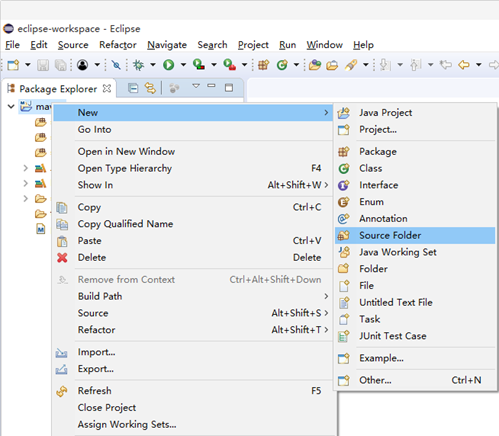
Task: Click the Search flashlight toolbar icon
Action: click(x=351, y=65)
